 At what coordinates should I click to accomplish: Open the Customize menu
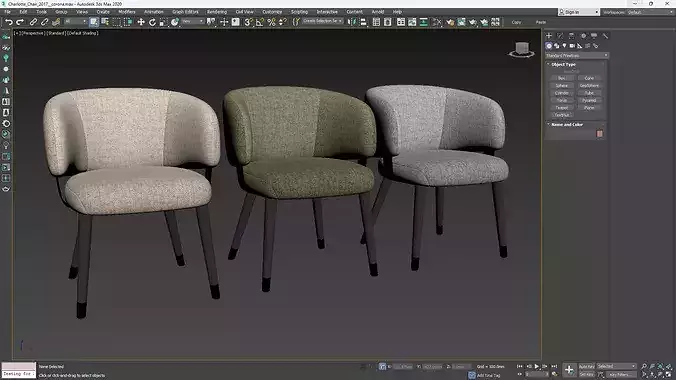[x=272, y=12]
